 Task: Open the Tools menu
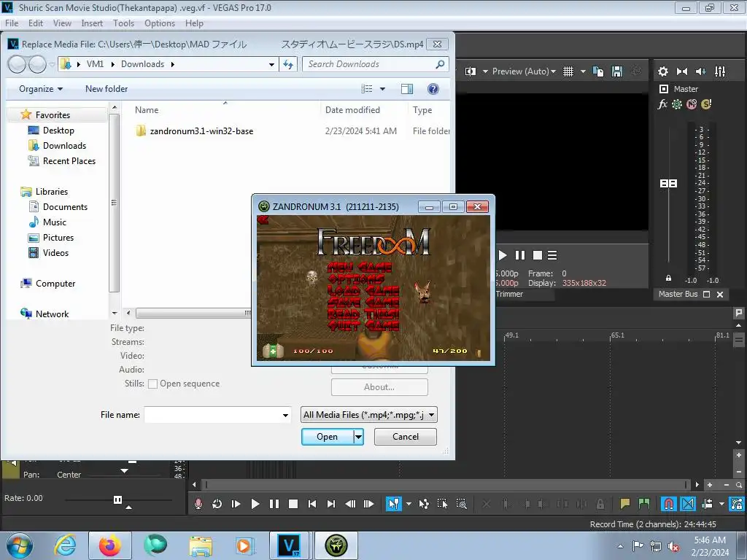click(123, 23)
